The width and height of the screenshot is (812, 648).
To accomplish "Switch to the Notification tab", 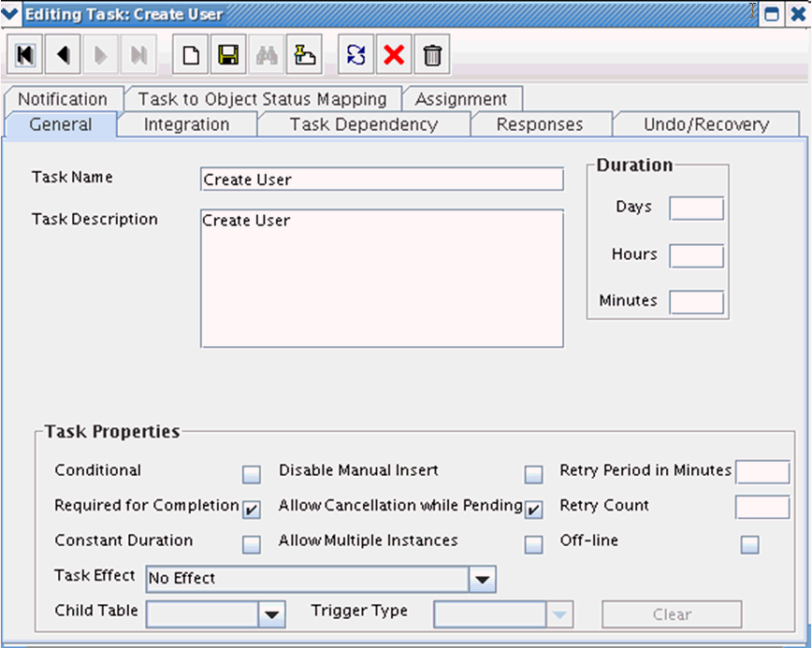I will click(64, 98).
